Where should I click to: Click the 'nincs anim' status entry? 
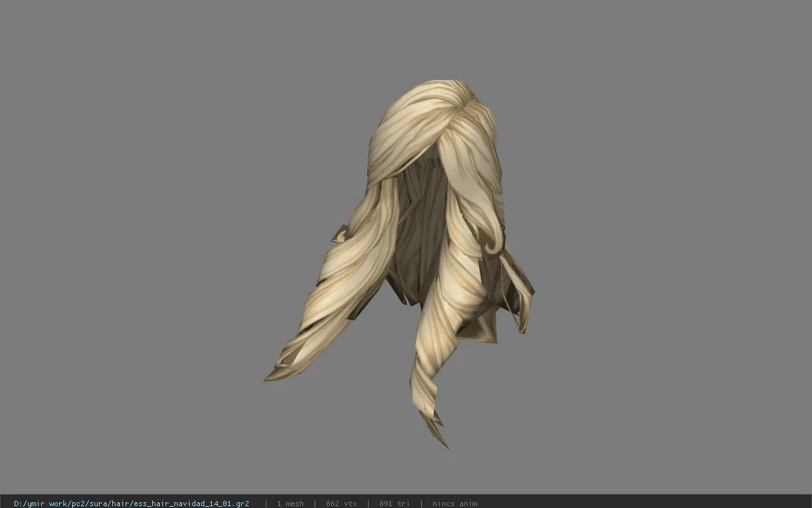tap(455, 504)
